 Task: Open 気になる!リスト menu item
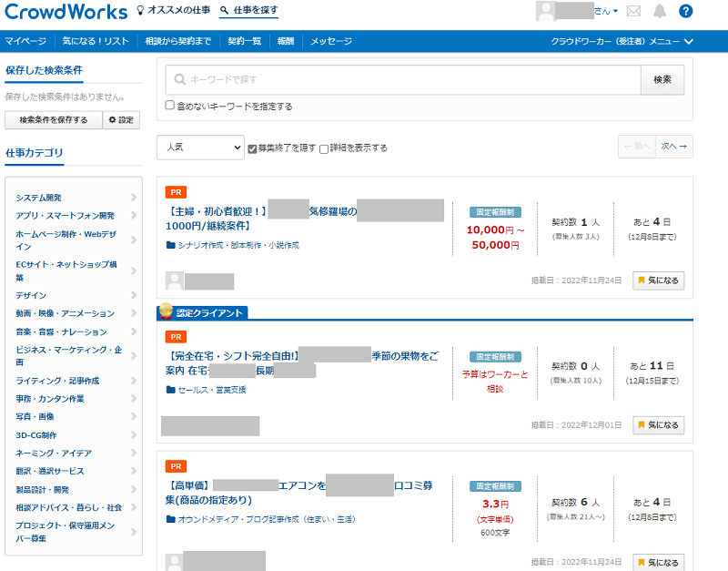point(96,41)
